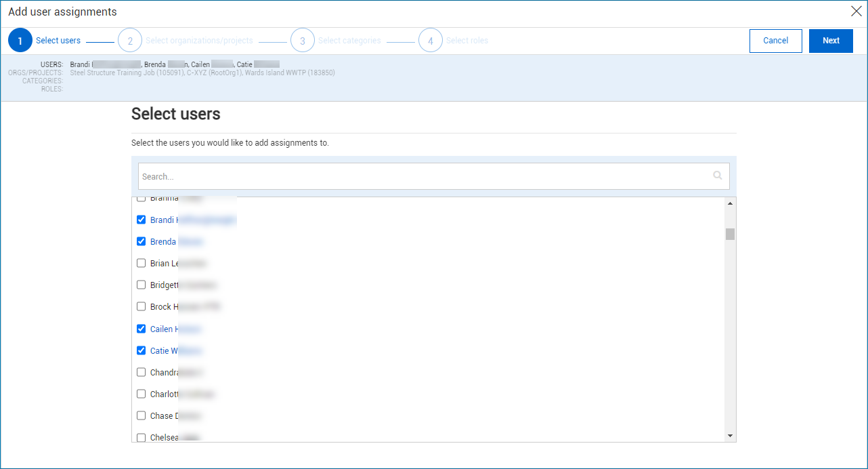Check the Brian Le checkbox

[141, 262]
